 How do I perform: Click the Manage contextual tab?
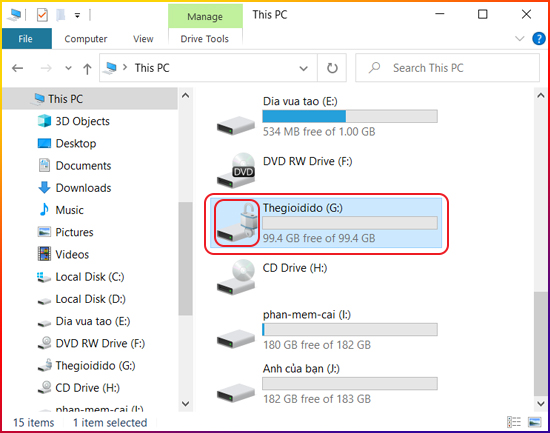(205, 16)
